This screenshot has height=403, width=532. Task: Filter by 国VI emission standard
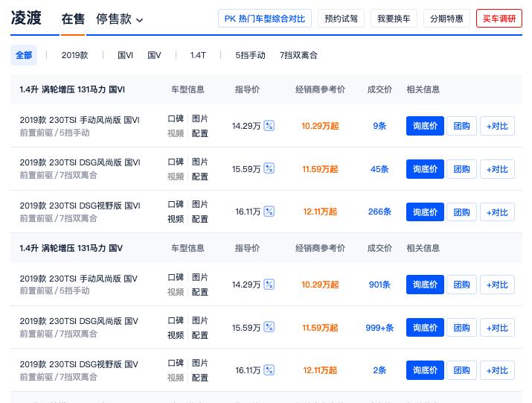click(x=125, y=55)
